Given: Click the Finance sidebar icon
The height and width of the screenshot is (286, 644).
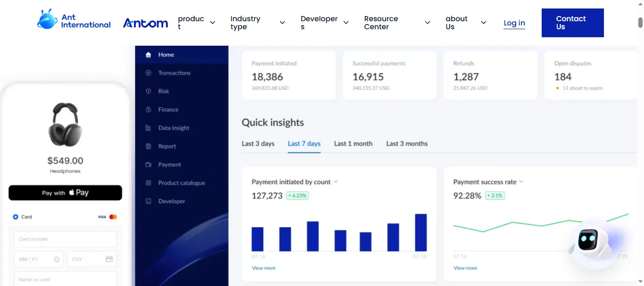Looking at the screenshot, I should pyautogui.click(x=149, y=110).
